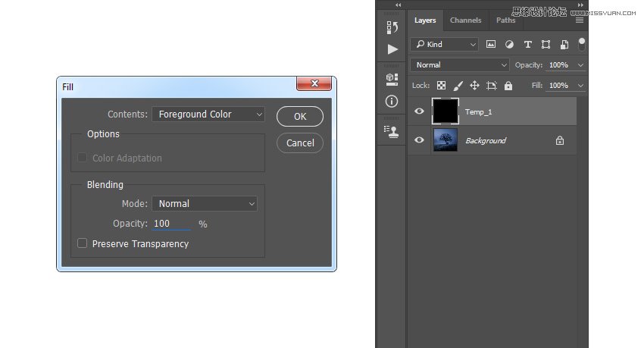Click the lock image pixels brush icon

coord(458,86)
